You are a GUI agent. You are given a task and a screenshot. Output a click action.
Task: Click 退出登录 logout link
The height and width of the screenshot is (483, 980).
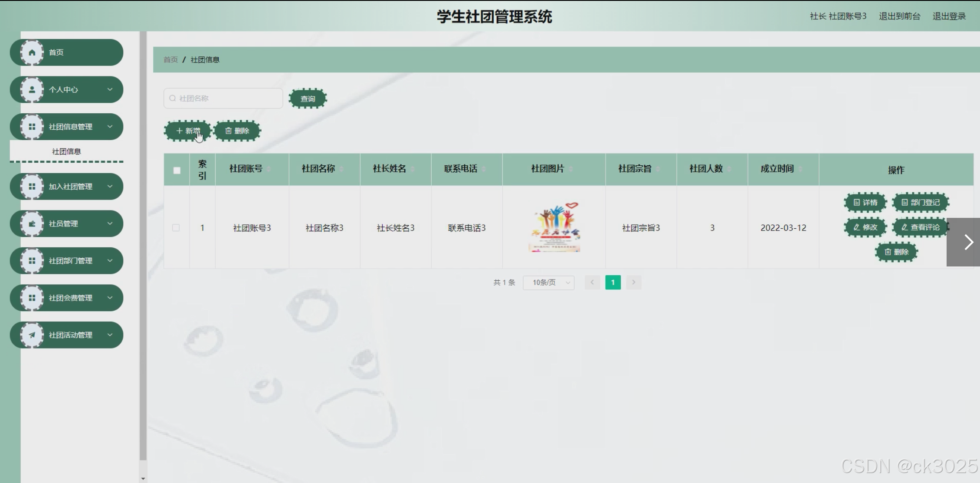[x=949, y=16]
